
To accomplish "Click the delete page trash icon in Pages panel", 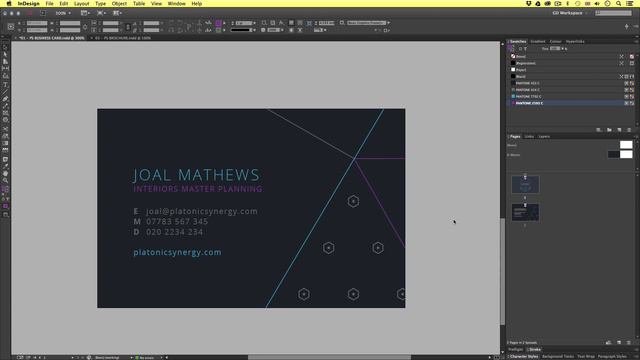I will (629, 342).
